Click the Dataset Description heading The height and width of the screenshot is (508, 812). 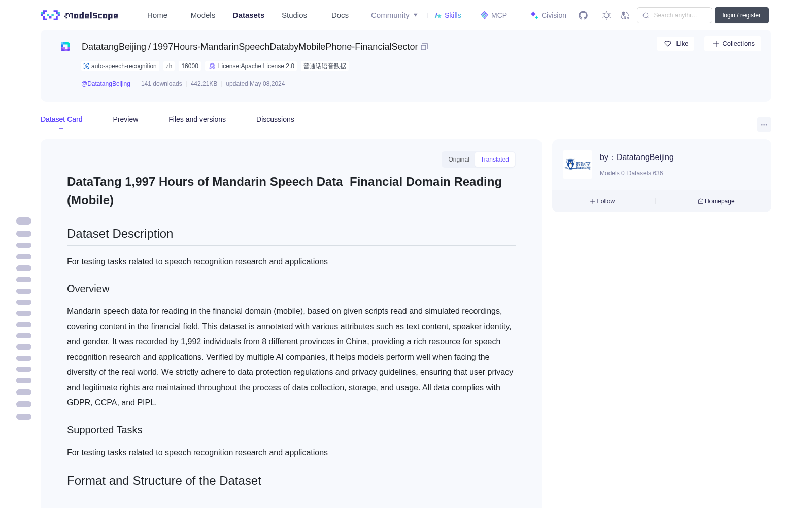click(x=120, y=234)
